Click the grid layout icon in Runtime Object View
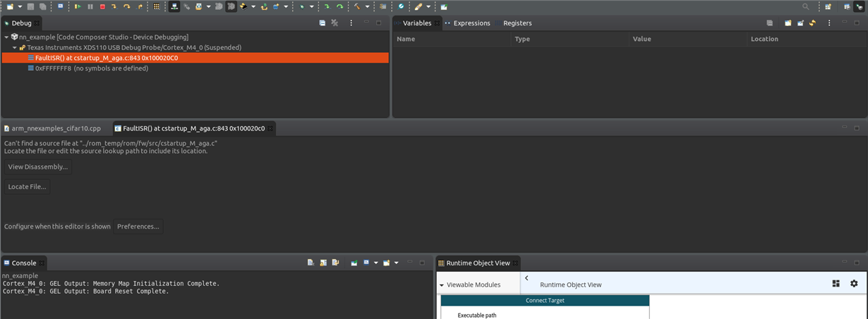The image size is (868, 319). [x=836, y=283]
